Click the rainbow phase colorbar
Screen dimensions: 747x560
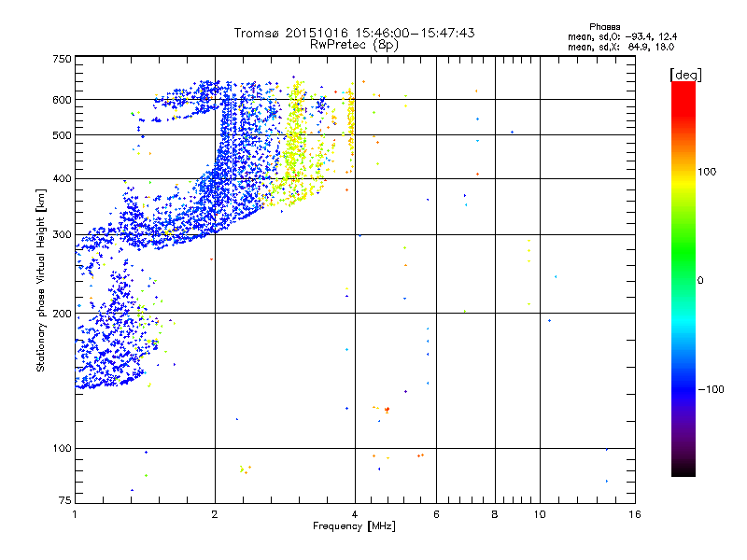[684, 278]
